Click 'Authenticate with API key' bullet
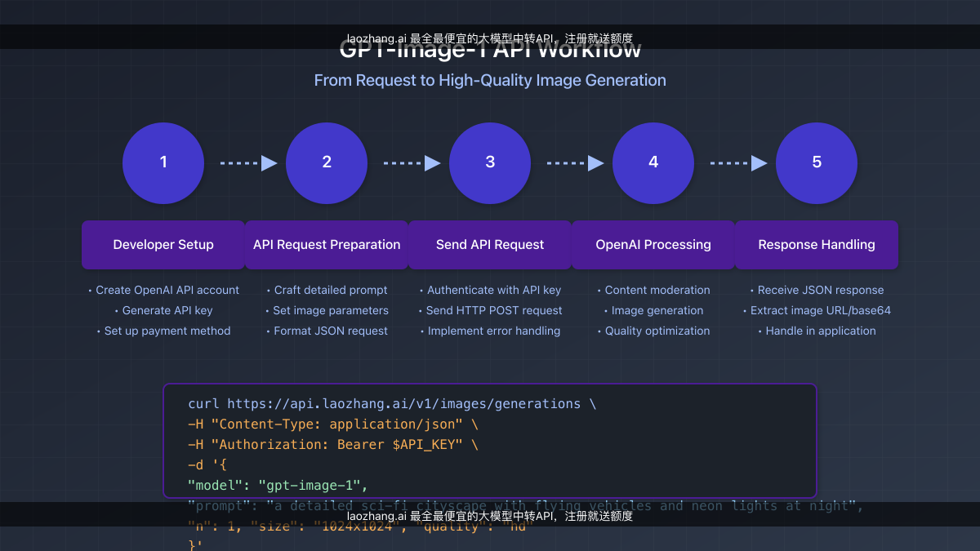This screenshot has height=551, width=980. 490,290
